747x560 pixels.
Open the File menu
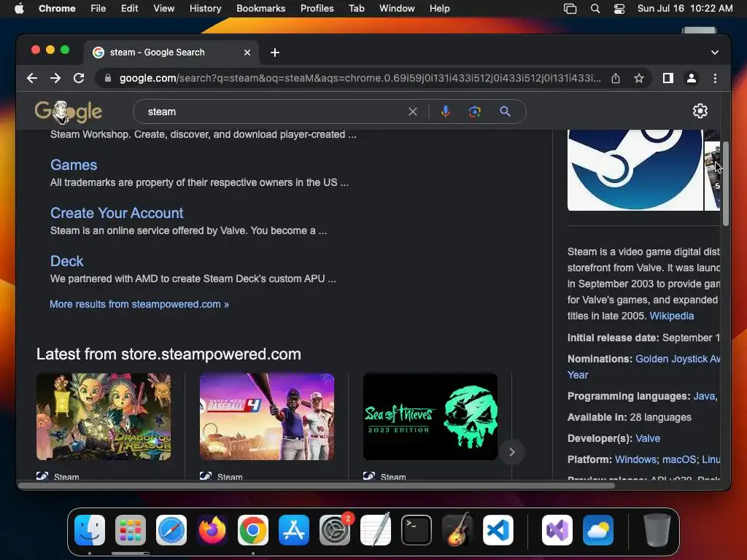click(98, 9)
